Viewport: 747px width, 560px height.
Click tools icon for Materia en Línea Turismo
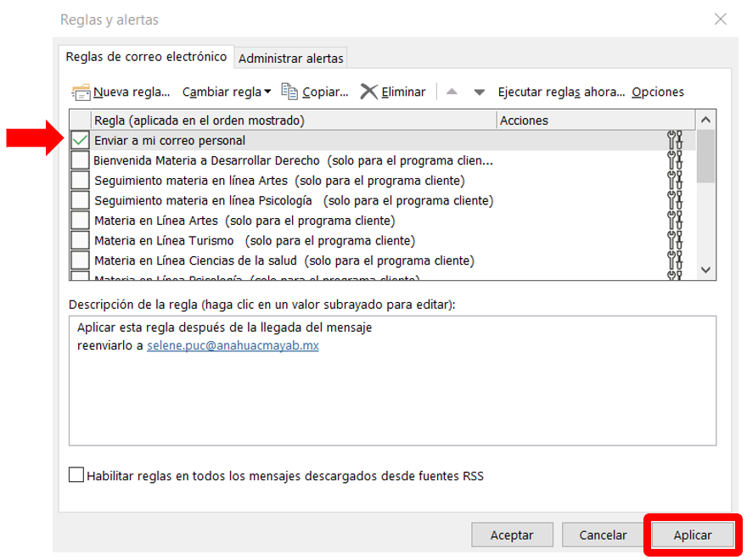(x=675, y=240)
